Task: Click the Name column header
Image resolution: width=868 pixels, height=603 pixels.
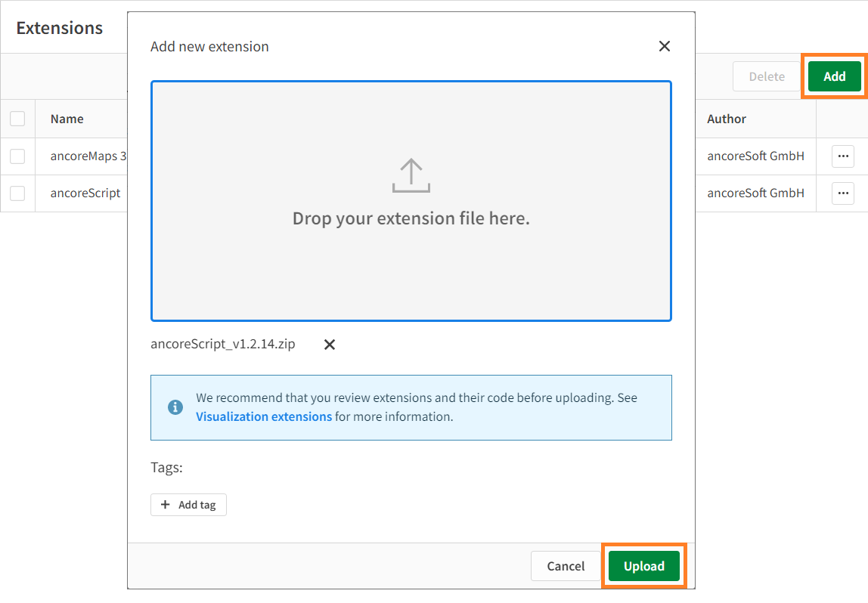Action: click(67, 119)
